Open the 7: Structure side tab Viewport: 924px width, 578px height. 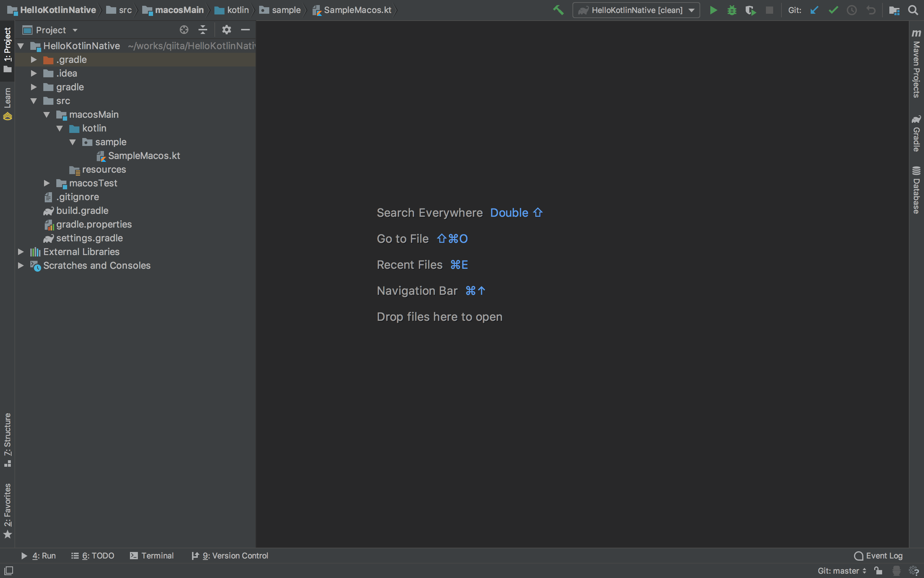click(7, 440)
